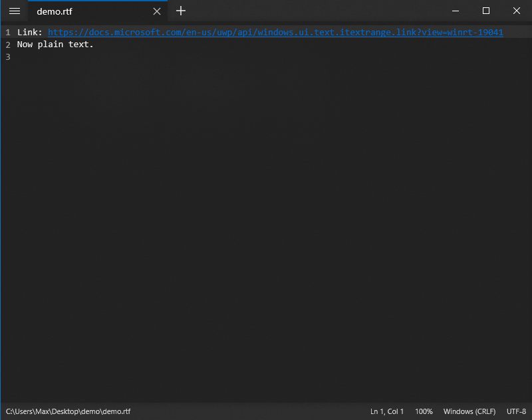This screenshot has width=532, height=420.
Task: Open the hamburger main menu
Action: pos(15,11)
